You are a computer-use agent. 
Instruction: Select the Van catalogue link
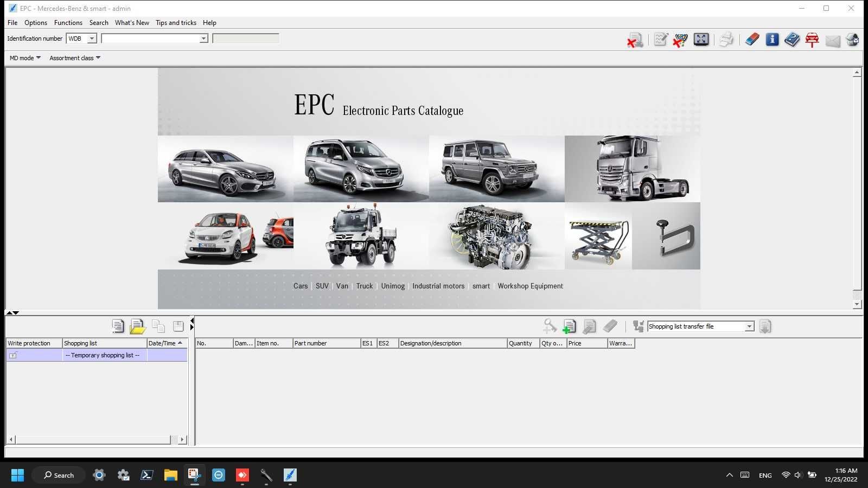342,286
